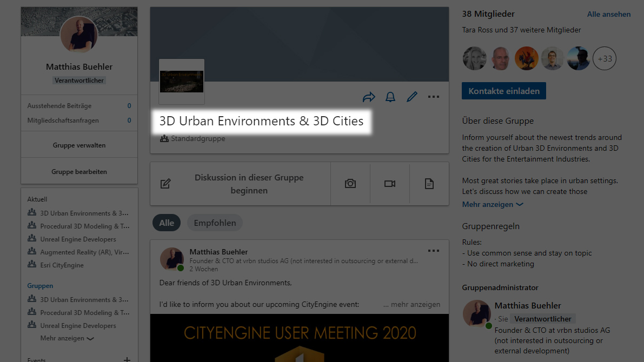This screenshot has width=644, height=362.
Task: Click the group icon beside Esri CityEngine
Action: tap(32, 264)
